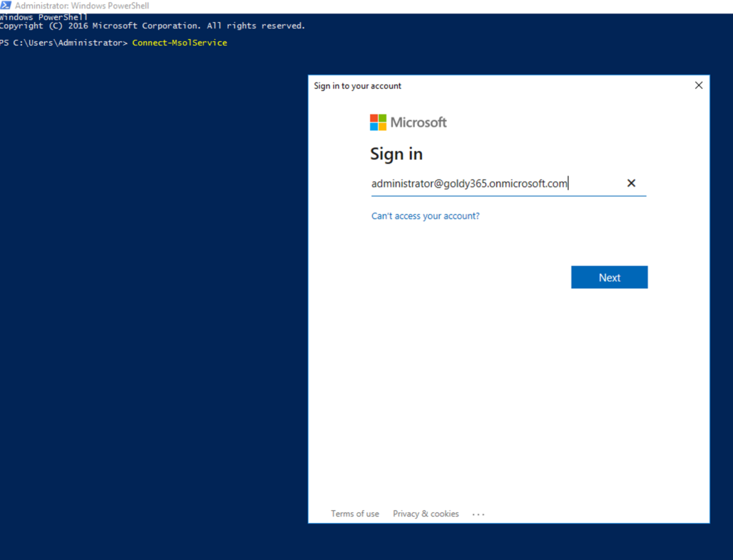
Task: Click the Next button
Action: coord(609,278)
